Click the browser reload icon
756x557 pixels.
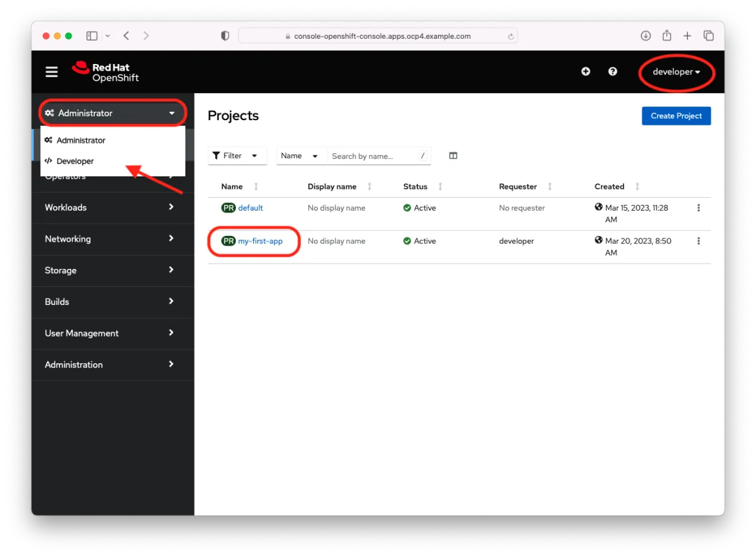coord(510,36)
